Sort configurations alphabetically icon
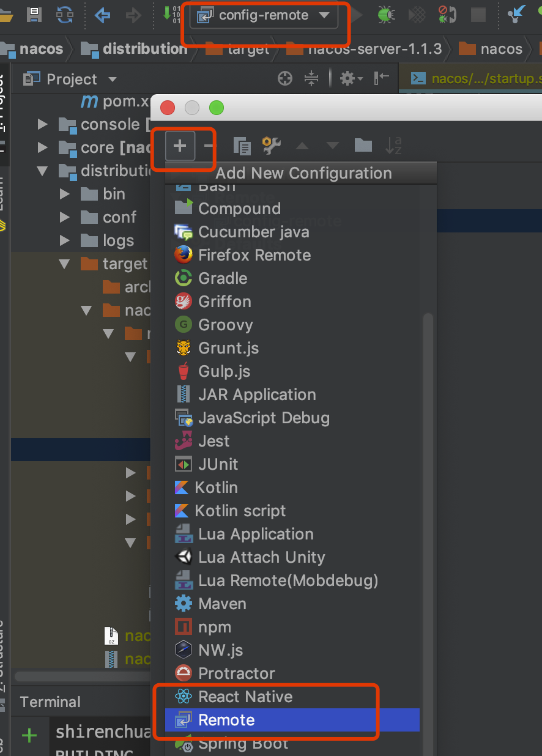 [394, 146]
